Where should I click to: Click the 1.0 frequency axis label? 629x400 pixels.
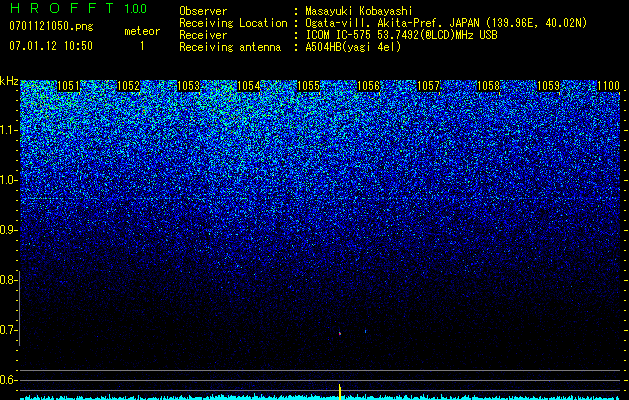tap(8, 181)
